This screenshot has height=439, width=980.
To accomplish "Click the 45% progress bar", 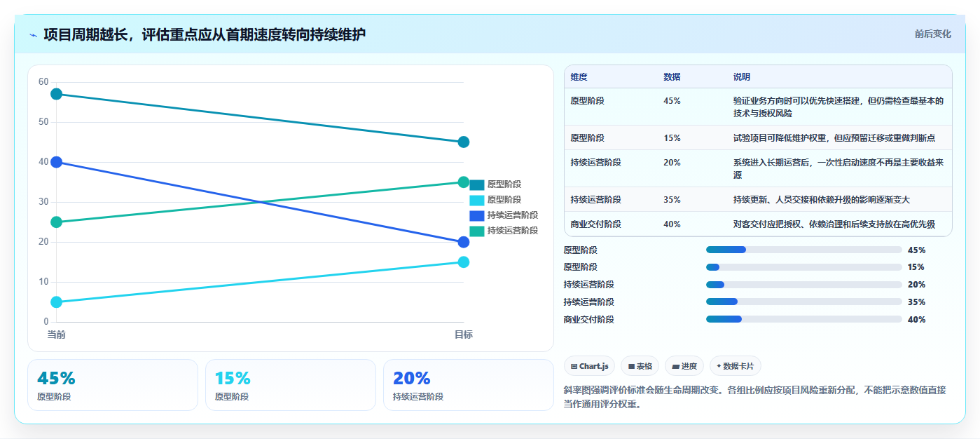I will click(804, 250).
